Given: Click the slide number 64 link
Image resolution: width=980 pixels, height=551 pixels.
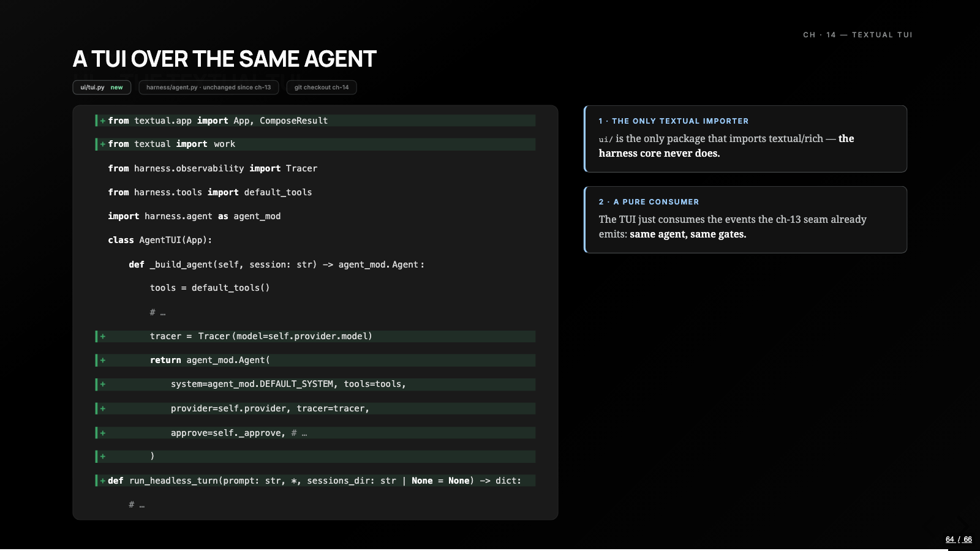Looking at the screenshot, I should pyautogui.click(x=950, y=539).
